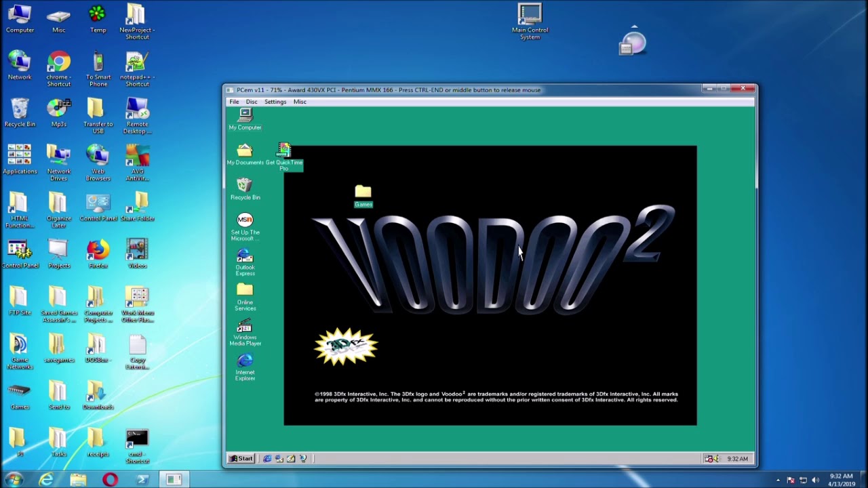Select the Games folder on Voodoo splash

click(363, 196)
